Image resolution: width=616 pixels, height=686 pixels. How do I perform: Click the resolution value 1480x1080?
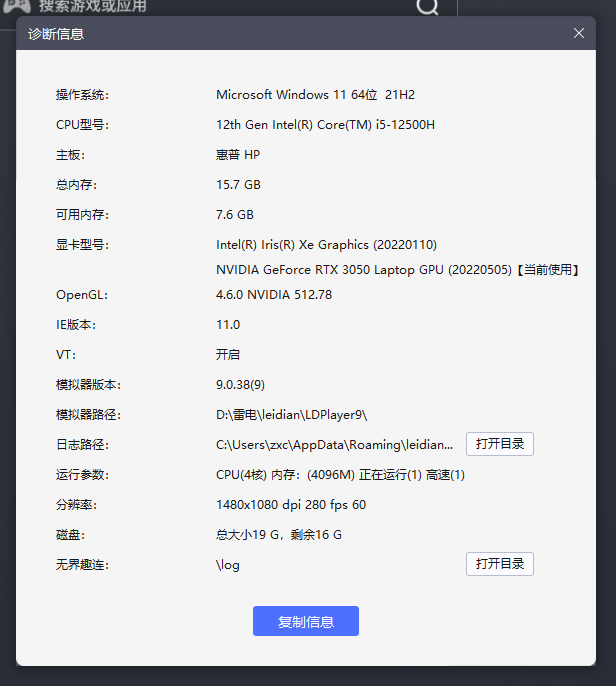pos(290,505)
